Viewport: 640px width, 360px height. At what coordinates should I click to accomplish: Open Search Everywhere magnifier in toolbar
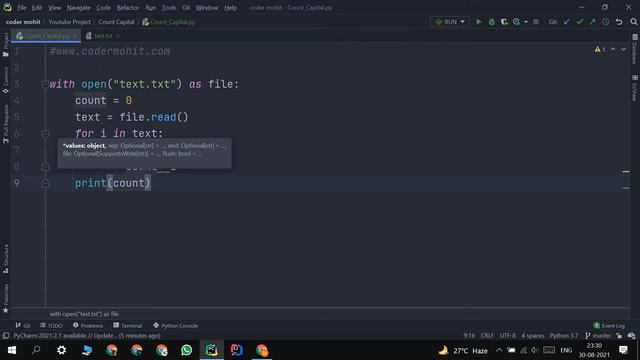click(633, 22)
